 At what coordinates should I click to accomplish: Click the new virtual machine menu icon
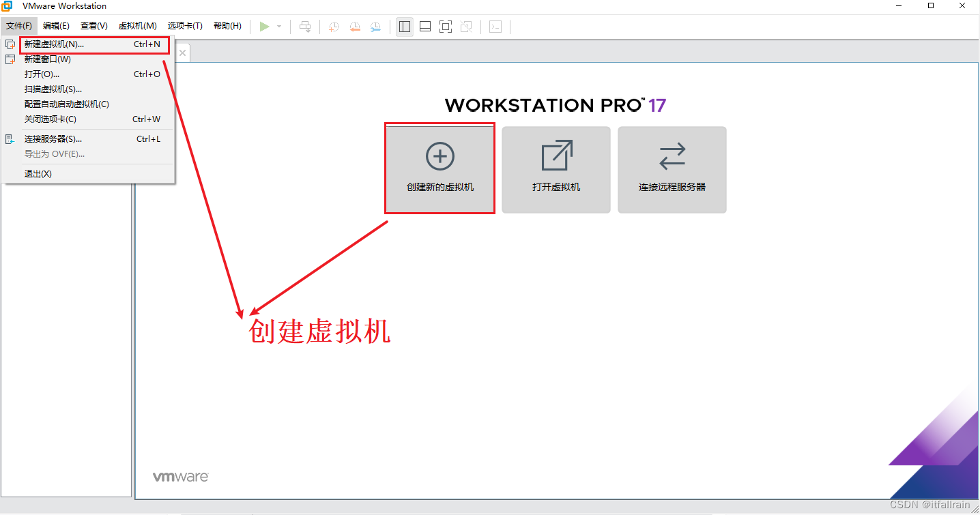[x=10, y=44]
